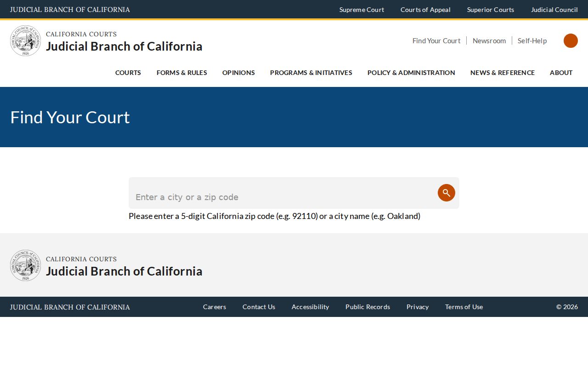The image size is (588, 368).
Task: Click the footer Judicial Branch of California title
Action: [124, 271]
